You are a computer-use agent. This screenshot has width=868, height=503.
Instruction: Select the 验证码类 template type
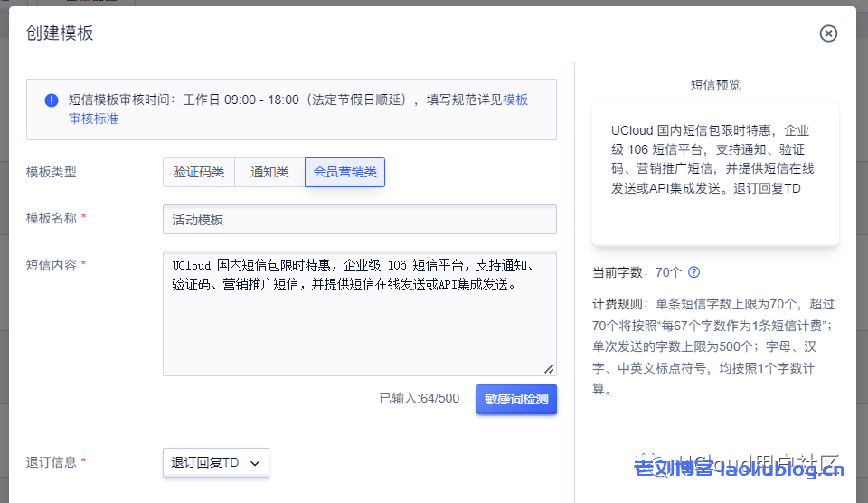click(199, 172)
